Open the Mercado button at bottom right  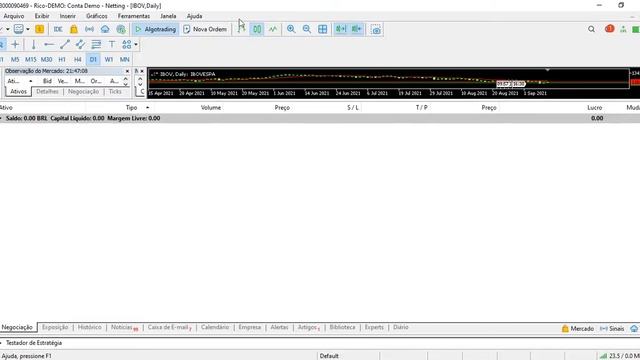click(578, 329)
